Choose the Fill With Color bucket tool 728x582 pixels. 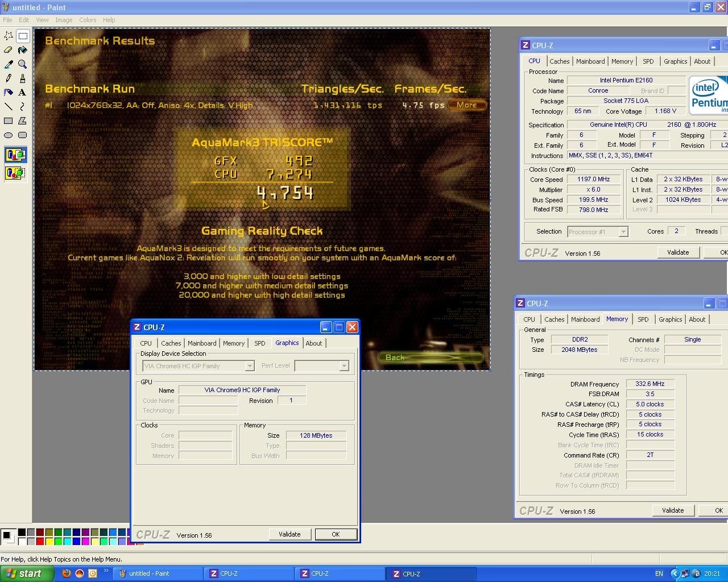tap(23, 50)
